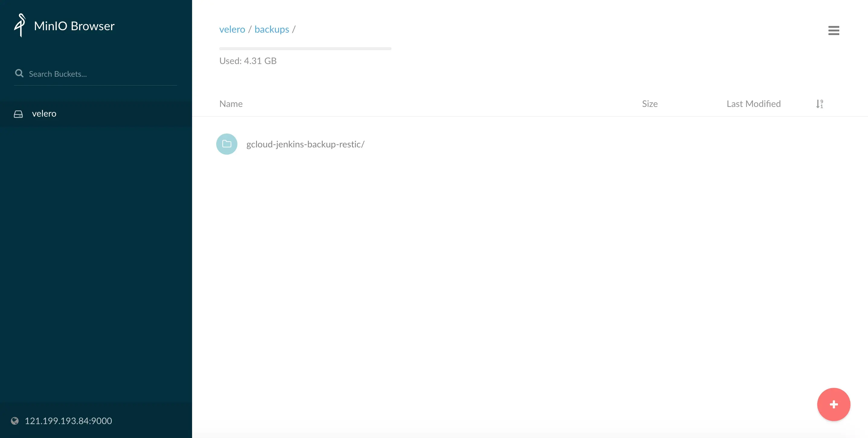Sort the list by Name column
This screenshot has width=868, height=438.
point(231,104)
